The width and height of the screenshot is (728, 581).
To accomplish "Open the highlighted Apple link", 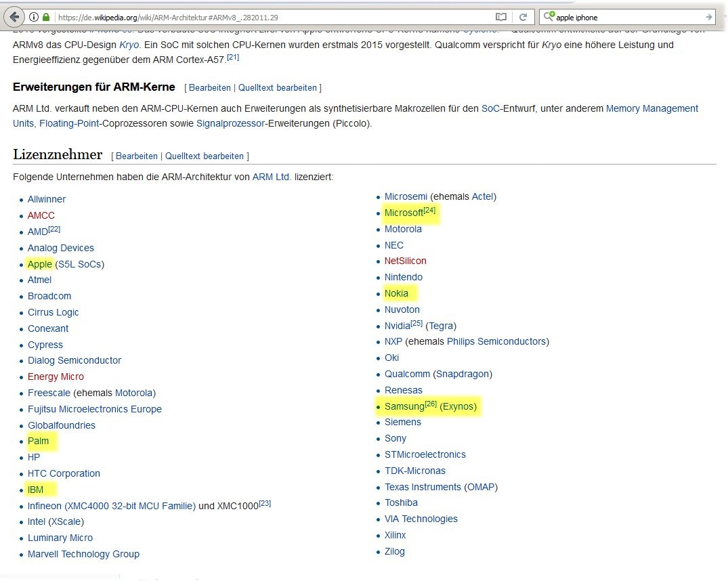I will click(40, 264).
